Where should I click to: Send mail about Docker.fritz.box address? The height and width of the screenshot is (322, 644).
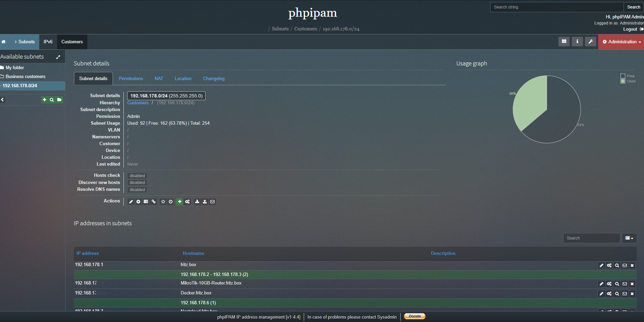tap(625, 294)
